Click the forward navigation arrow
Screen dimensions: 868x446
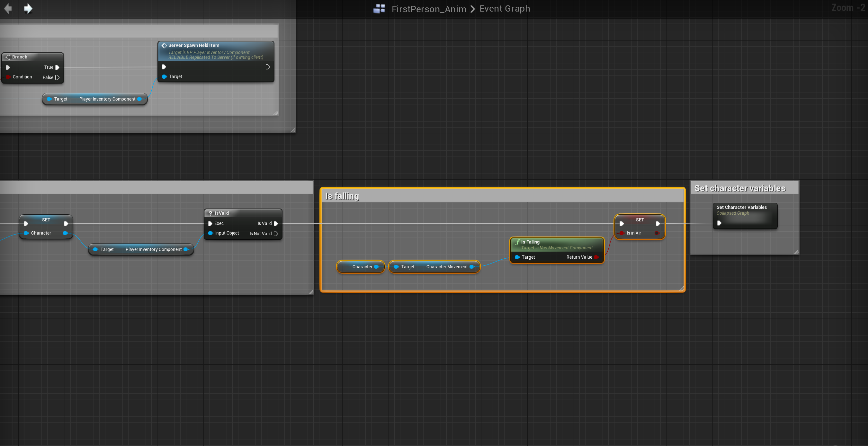tap(28, 8)
